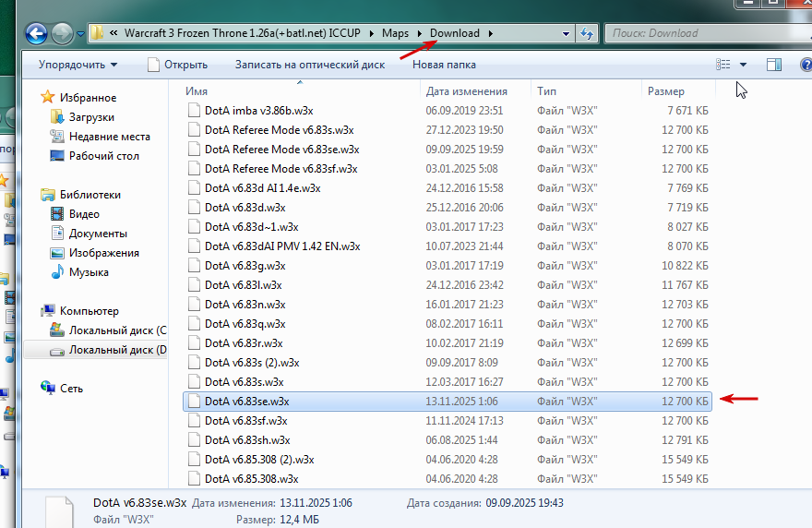Go back with the Back arrow button
The width and height of the screenshot is (812, 528).
[x=36, y=33]
